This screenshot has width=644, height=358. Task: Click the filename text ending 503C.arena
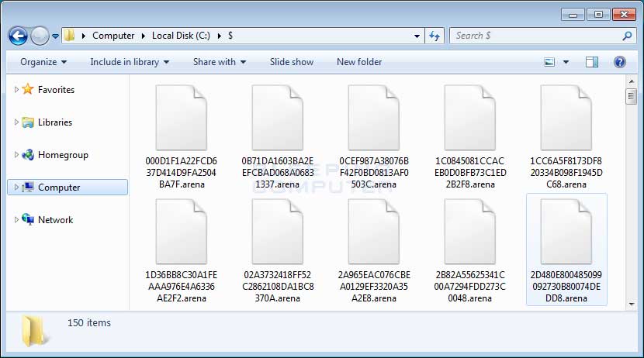point(374,173)
